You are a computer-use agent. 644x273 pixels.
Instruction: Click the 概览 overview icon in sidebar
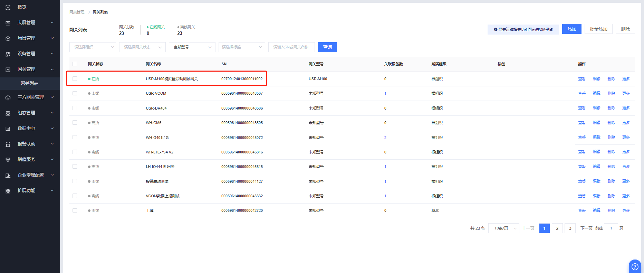coord(8,7)
